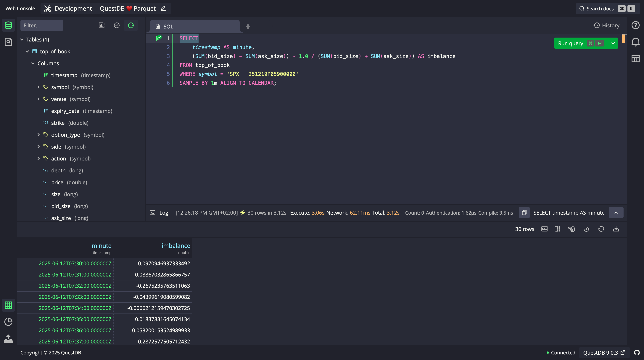
Task: Click the editor minimap scrollbar marker
Action: coord(624,38)
